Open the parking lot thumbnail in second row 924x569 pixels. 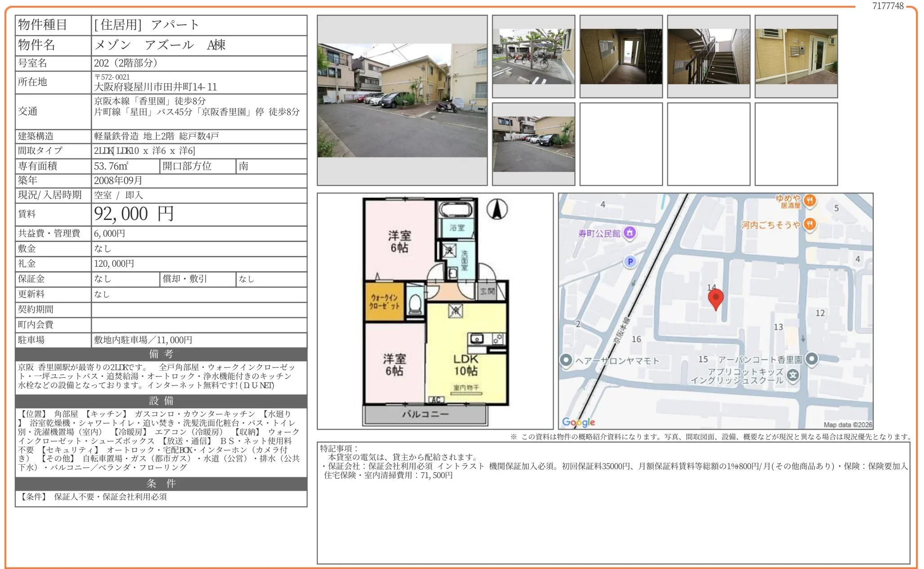pyautogui.click(x=533, y=144)
